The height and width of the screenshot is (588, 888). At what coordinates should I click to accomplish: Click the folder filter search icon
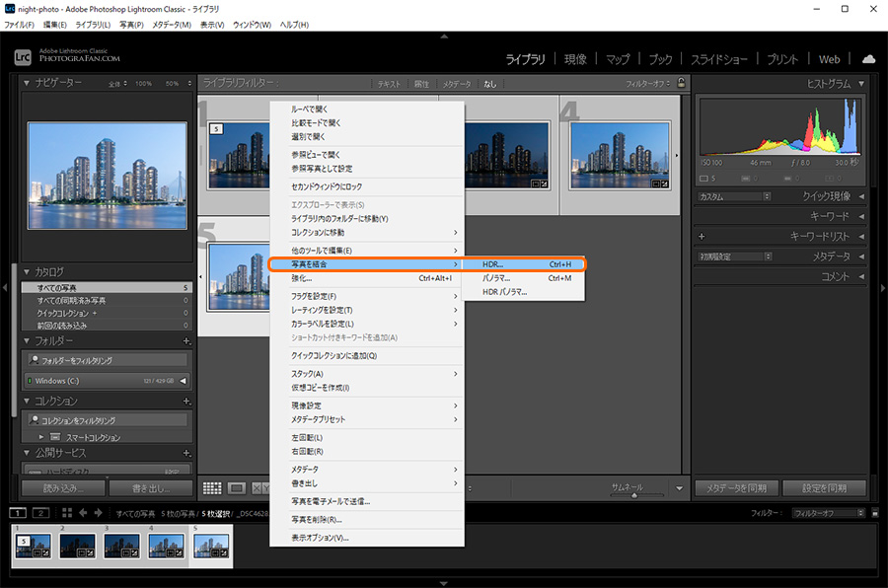coord(34,360)
